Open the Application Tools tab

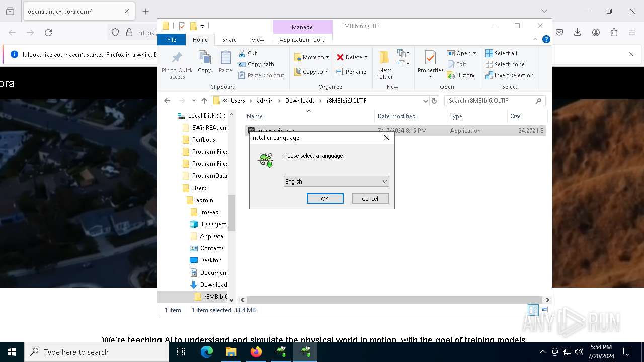click(302, 40)
